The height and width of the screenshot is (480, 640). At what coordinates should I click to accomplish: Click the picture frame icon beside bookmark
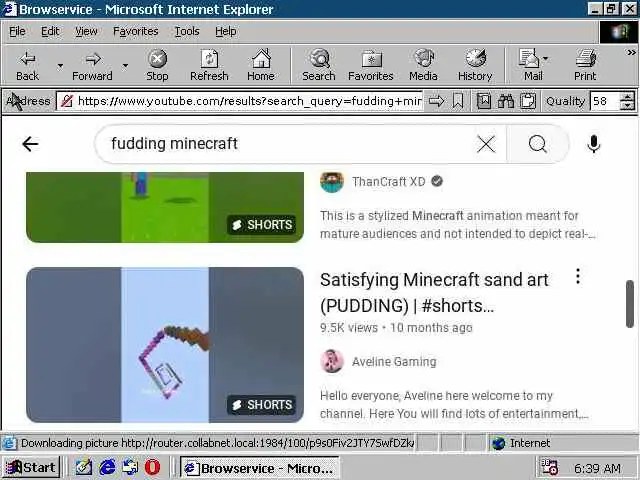point(484,101)
